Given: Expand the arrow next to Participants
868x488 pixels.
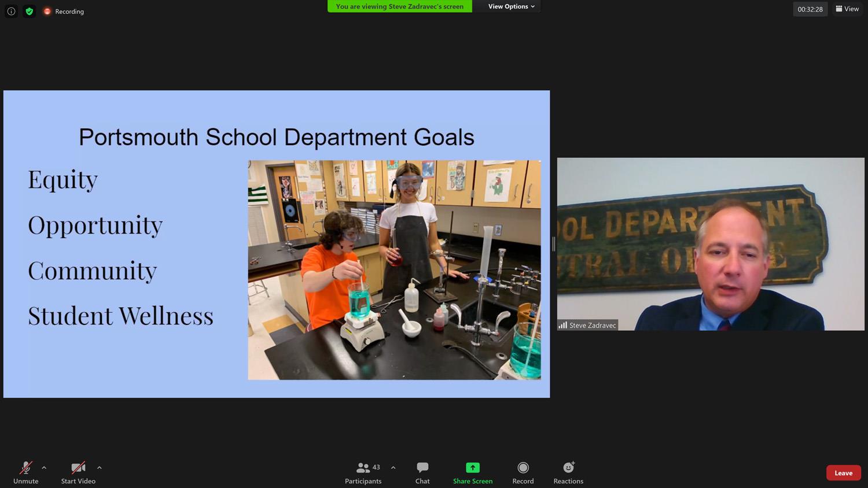Looking at the screenshot, I should [393, 467].
